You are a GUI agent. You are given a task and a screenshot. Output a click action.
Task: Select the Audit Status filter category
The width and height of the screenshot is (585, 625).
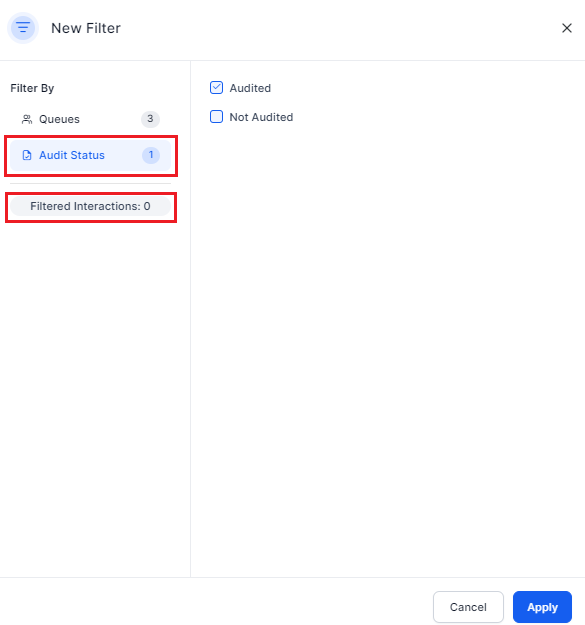click(x=90, y=155)
